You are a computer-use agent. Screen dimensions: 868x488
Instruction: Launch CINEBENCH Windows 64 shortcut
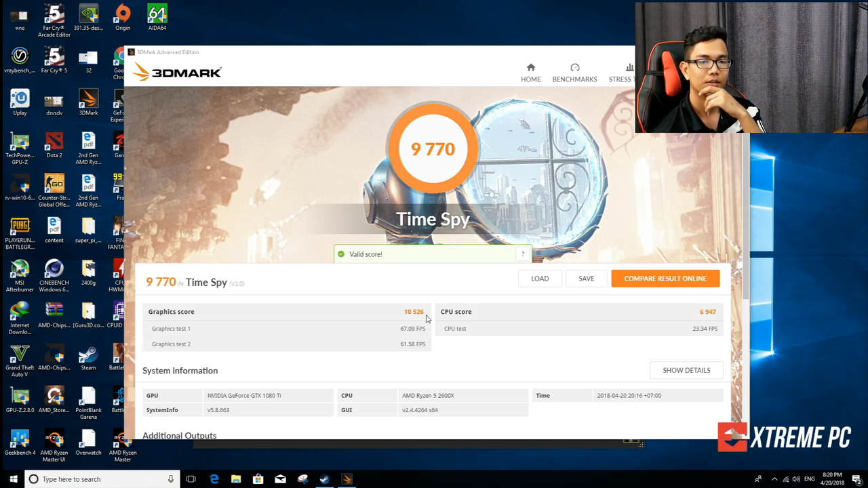point(54,276)
